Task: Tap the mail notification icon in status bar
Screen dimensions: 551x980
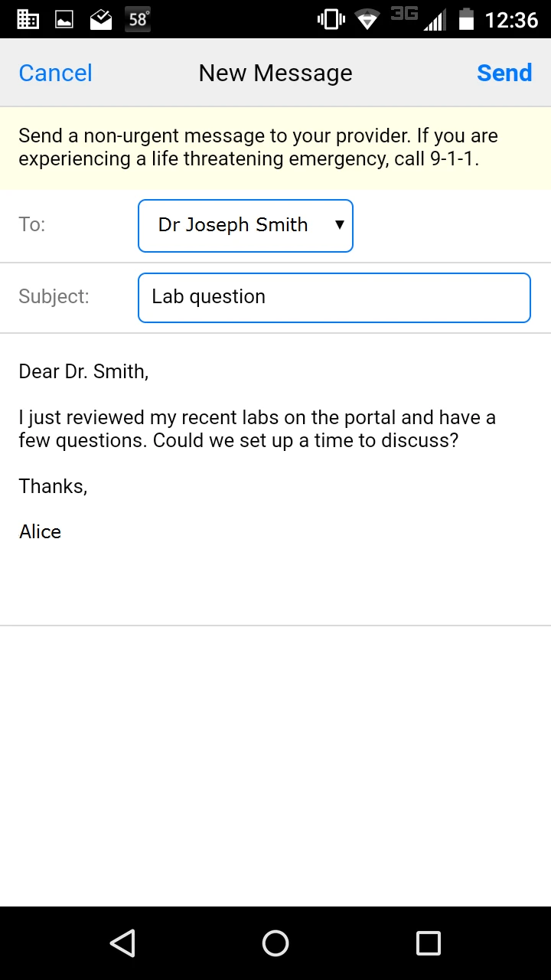Action: 101,19
